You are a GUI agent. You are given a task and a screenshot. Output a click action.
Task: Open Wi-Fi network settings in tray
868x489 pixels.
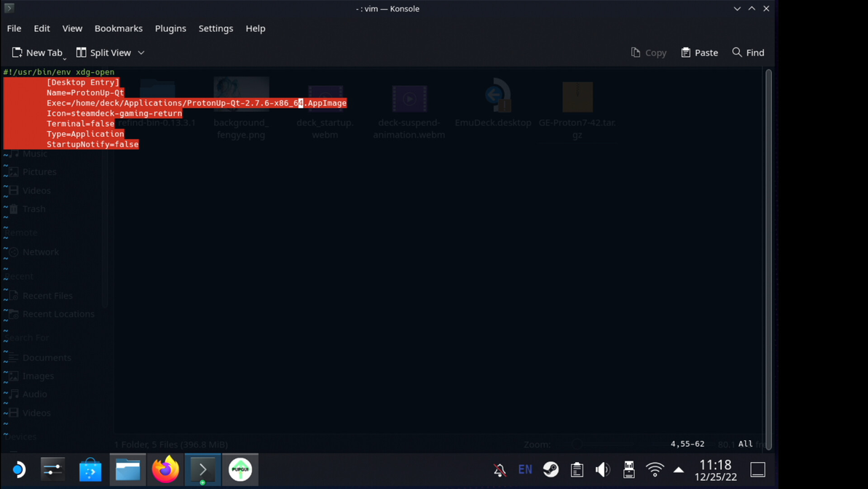click(x=655, y=469)
